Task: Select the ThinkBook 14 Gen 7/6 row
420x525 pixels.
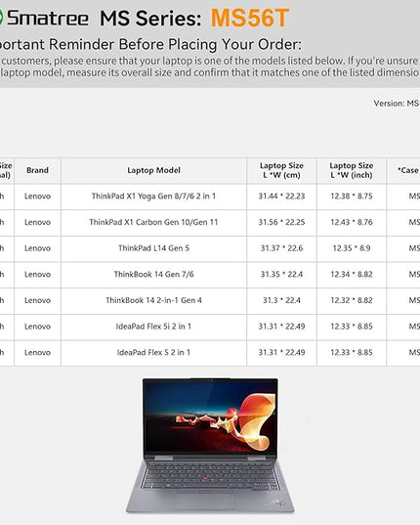Action: (x=210, y=275)
